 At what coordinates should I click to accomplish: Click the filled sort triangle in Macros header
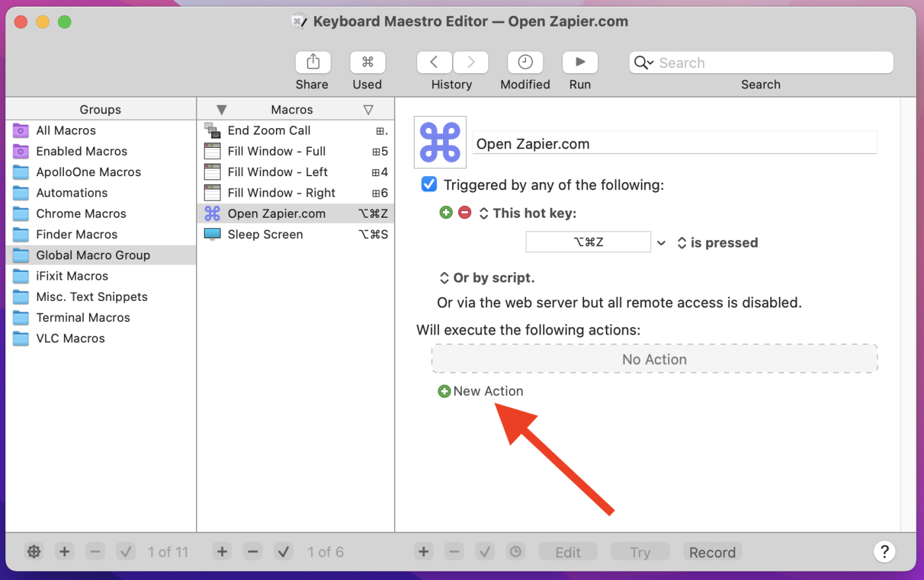coord(222,110)
